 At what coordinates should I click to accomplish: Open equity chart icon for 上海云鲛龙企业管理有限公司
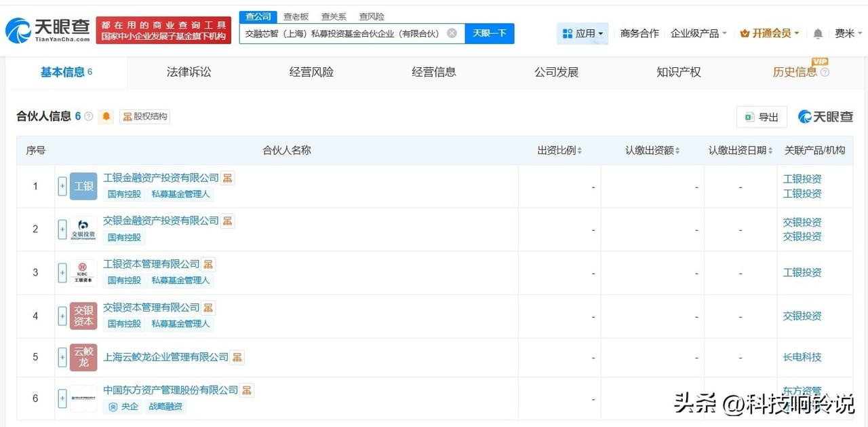pyautogui.click(x=237, y=357)
